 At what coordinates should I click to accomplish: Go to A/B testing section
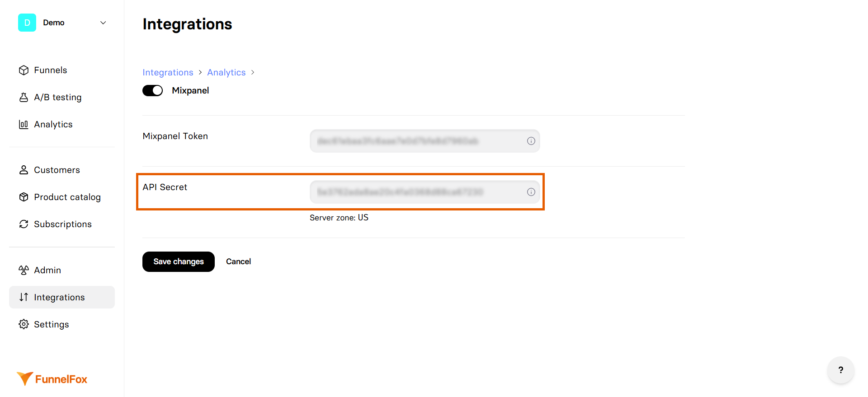[62, 97]
